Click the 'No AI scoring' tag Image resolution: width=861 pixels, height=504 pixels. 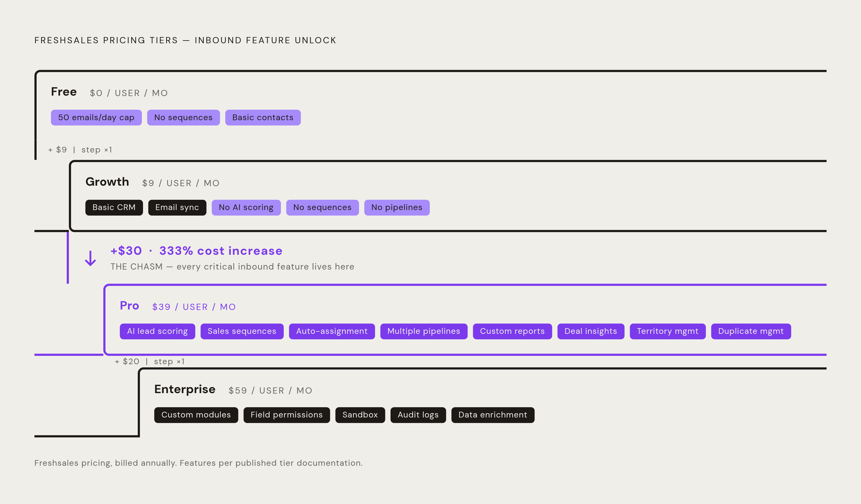[246, 208]
